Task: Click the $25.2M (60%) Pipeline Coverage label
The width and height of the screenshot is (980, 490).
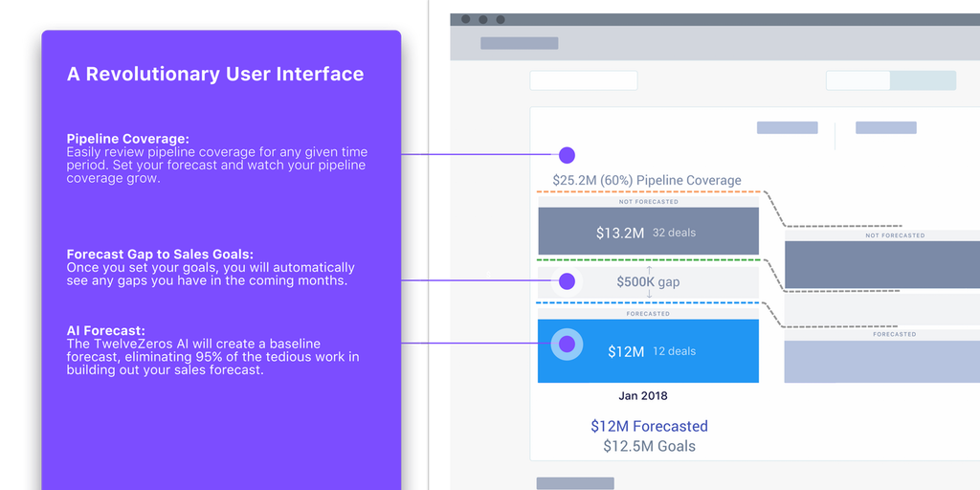Action: pos(647,181)
